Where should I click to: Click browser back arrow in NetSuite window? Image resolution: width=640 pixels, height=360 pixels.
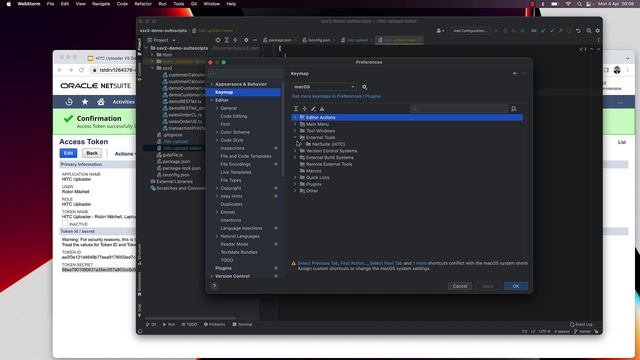coord(60,70)
